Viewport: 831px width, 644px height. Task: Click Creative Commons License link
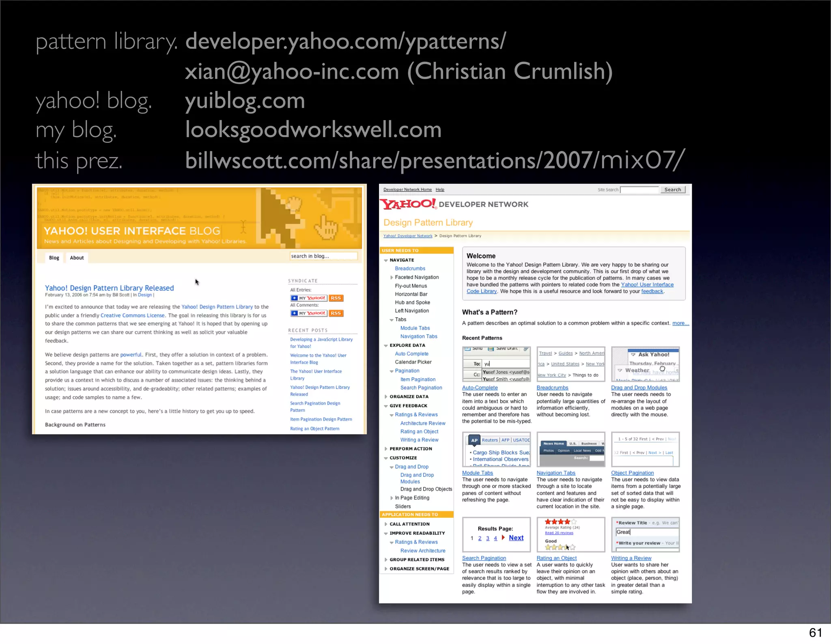[133, 315]
